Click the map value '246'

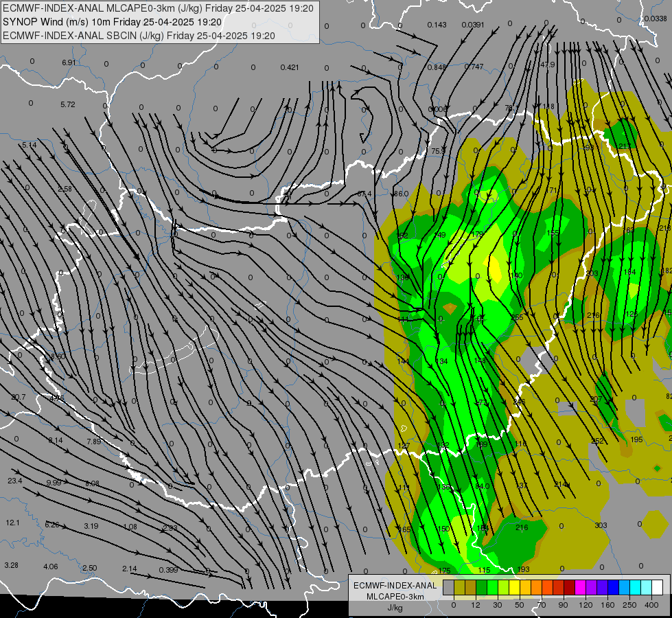519,402
